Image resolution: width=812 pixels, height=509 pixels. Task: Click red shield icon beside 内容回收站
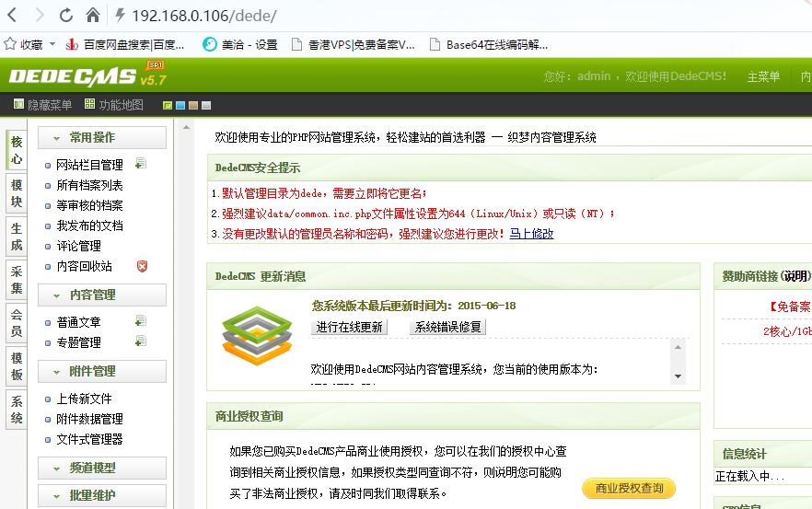pos(142,266)
